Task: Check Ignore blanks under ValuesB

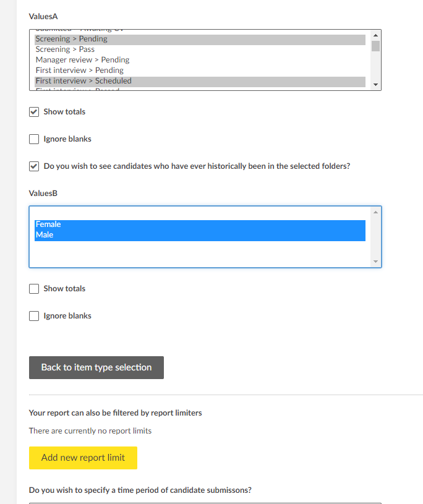Action: click(x=34, y=316)
